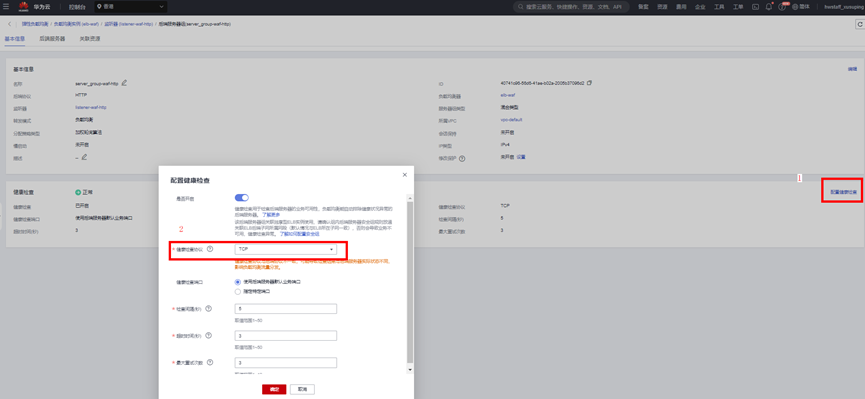Switch to the backend servers tab
865x399 pixels.
pos(52,39)
